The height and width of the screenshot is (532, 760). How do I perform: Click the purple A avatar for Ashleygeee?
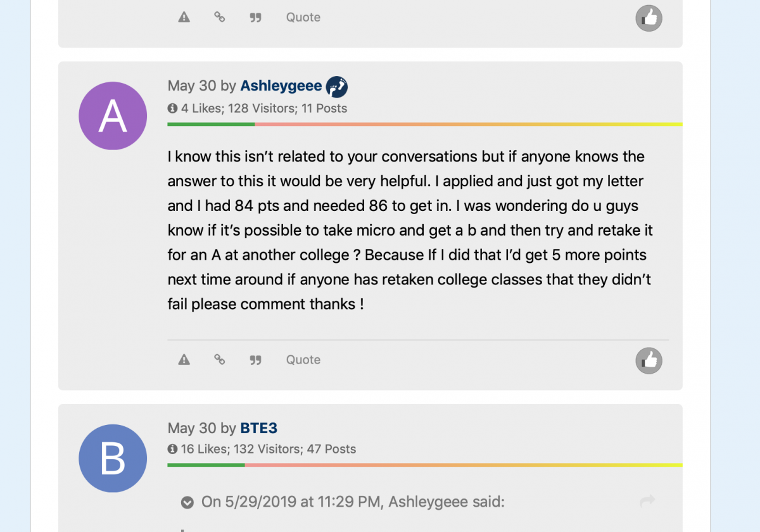(113, 116)
